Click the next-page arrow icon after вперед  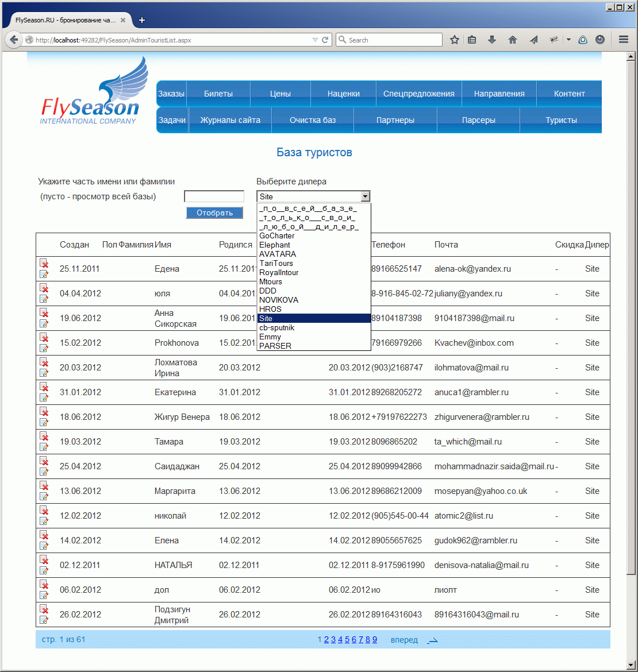click(x=433, y=640)
